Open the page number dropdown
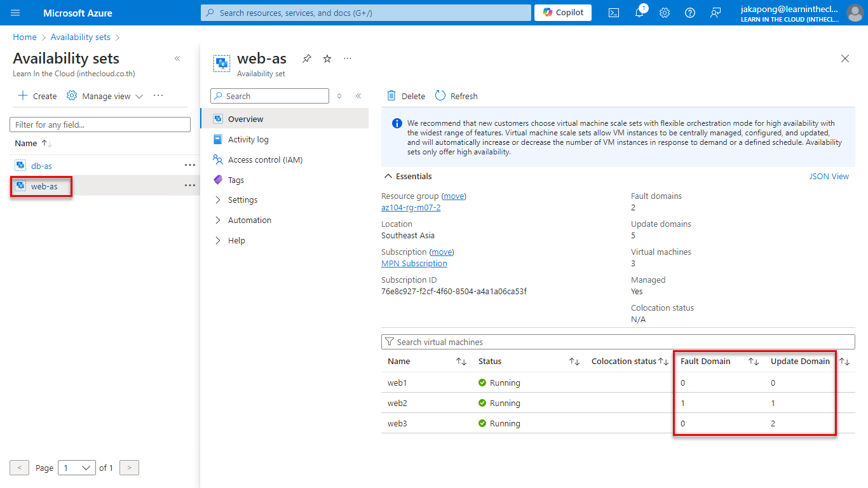Screen dimensions: 868x488 (77, 468)
